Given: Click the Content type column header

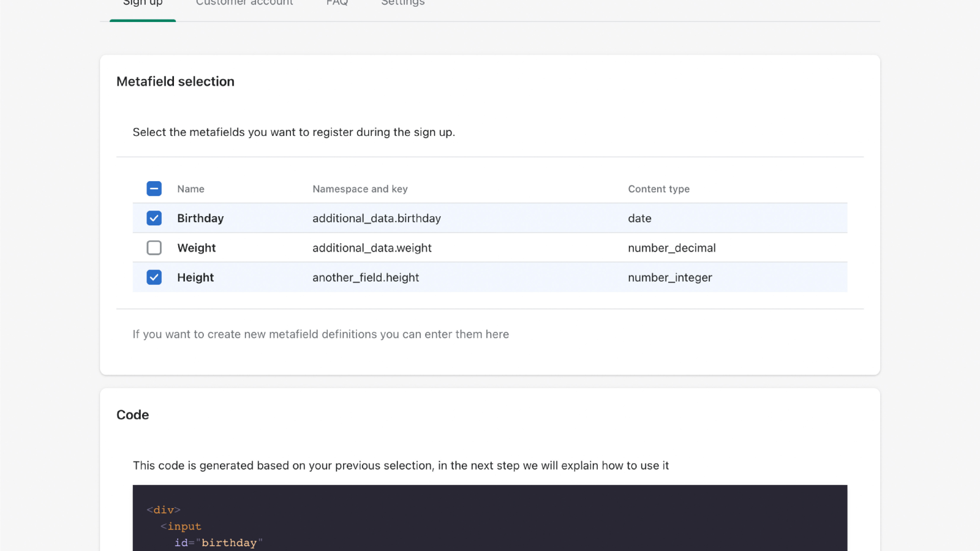Looking at the screenshot, I should click(658, 189).
